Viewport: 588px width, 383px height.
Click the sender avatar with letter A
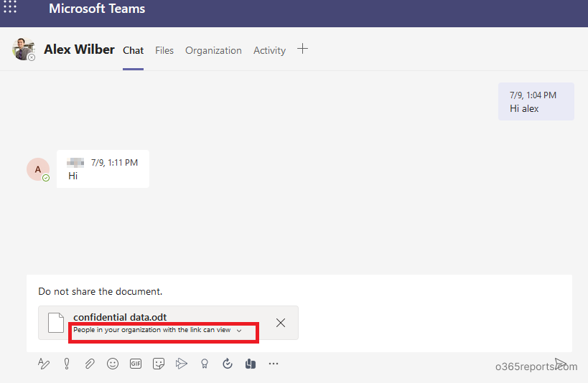pos(38,169)
